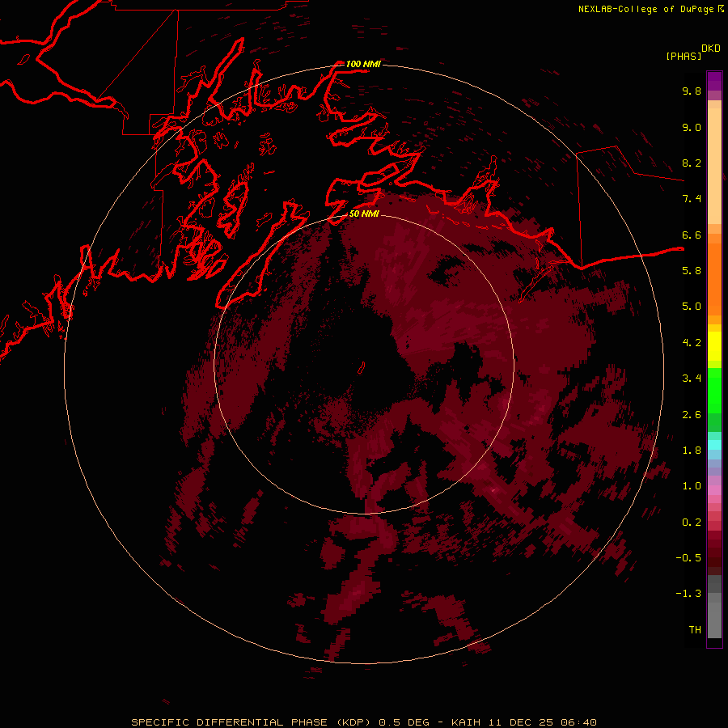Click the yellow segment of the color scale
This screenshot has height=728, width=728.
(714, 346)
